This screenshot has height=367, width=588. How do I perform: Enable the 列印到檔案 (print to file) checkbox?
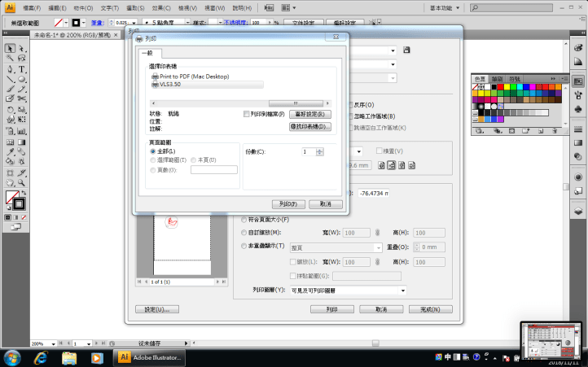pyautogui.click(x=247, y=115)
